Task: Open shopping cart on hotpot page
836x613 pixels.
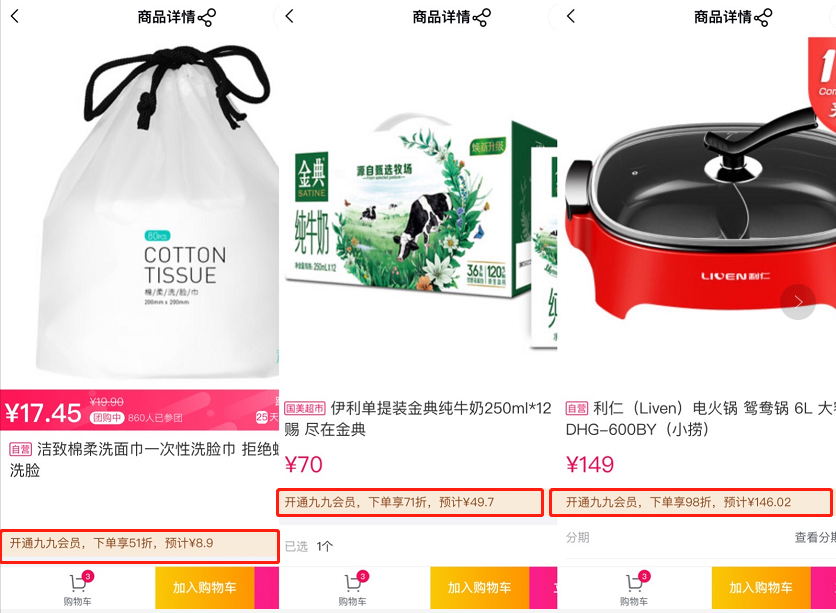Action: [x=634, y=588]
